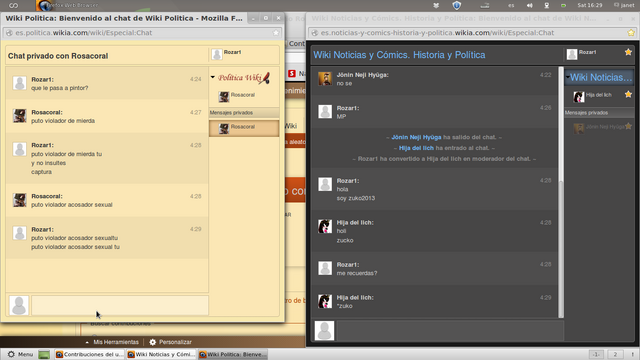Click own avatar beside Politica chat input
This screenshot has height=360, width=640.
[19, 305]
